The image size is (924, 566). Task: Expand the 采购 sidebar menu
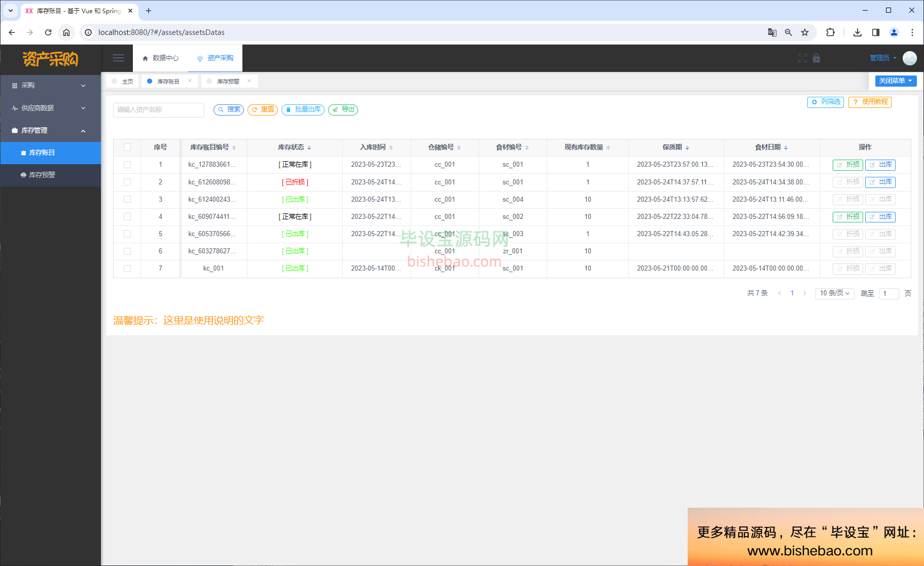point(50,86)
